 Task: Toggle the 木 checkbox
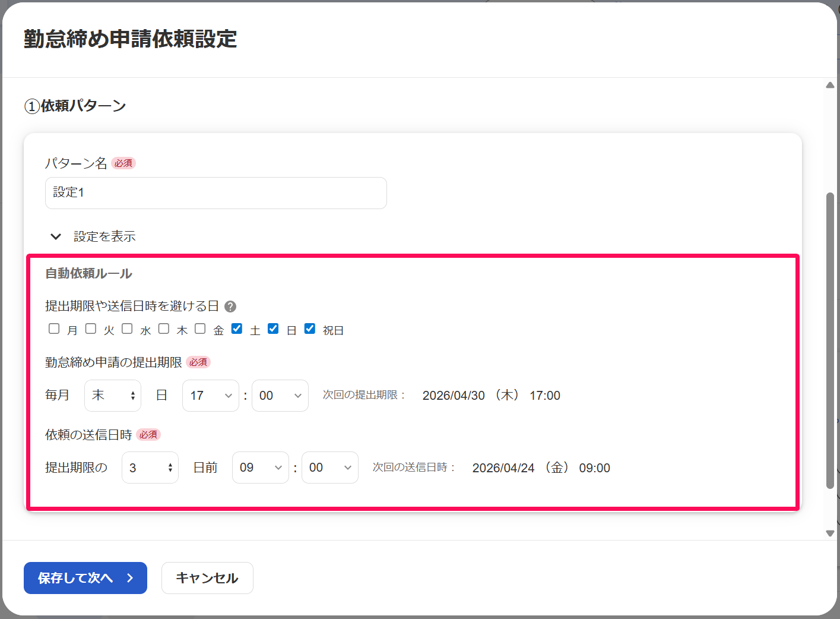coord(164,329)
